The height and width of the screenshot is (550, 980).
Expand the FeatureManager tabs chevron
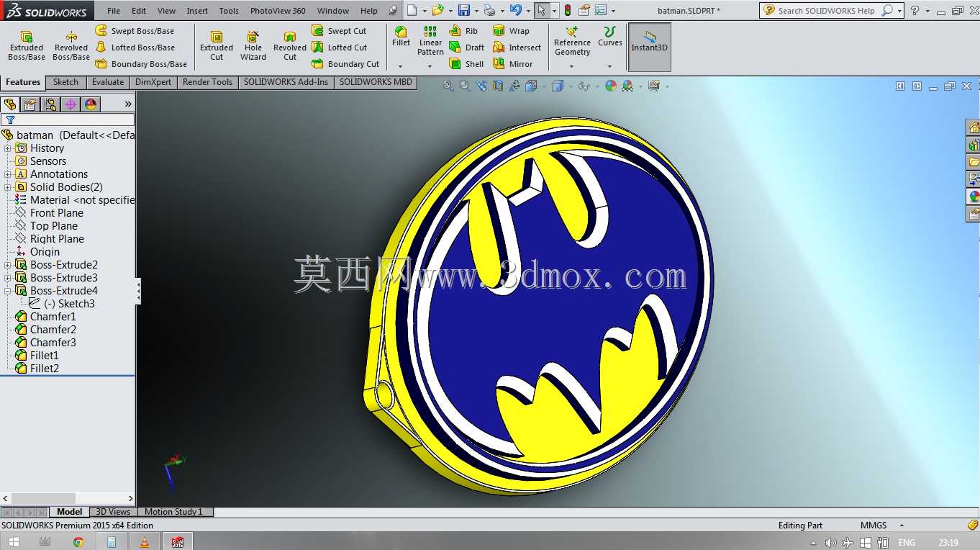click(128, 104)
